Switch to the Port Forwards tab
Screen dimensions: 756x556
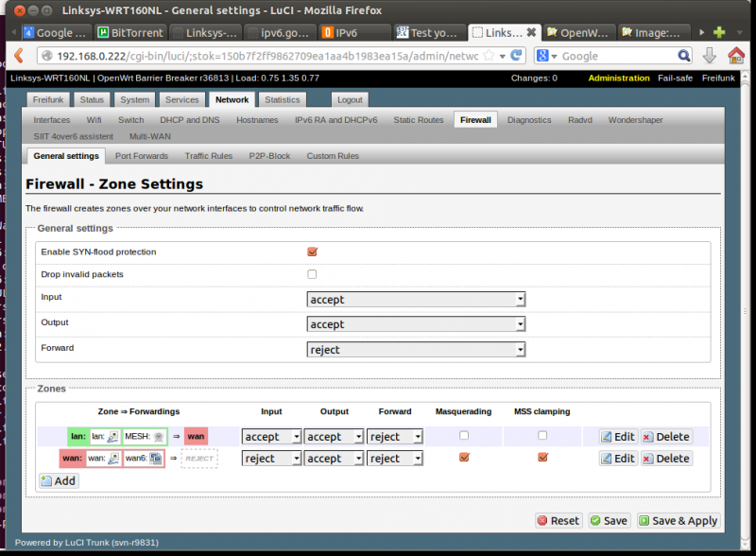click(x=141, y=156)
